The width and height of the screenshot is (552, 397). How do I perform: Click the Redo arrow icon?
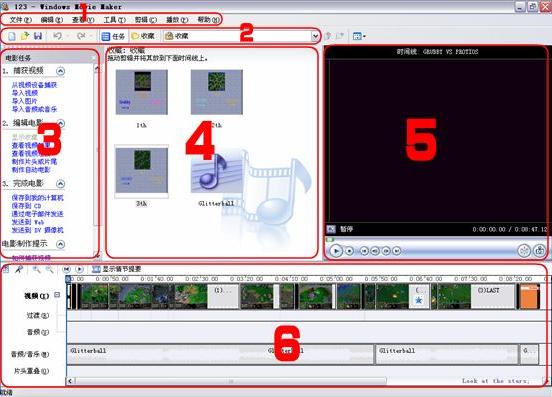(x=81, y=36)
